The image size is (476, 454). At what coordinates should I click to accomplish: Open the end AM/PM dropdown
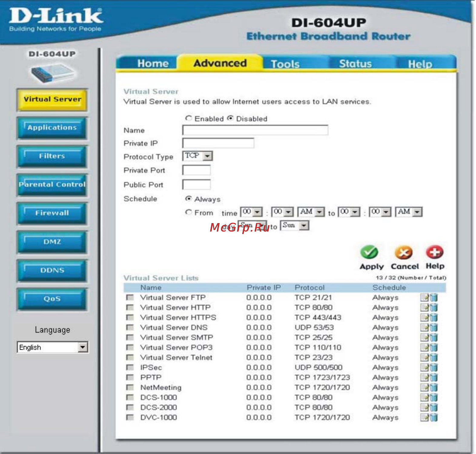coord(409,212)
